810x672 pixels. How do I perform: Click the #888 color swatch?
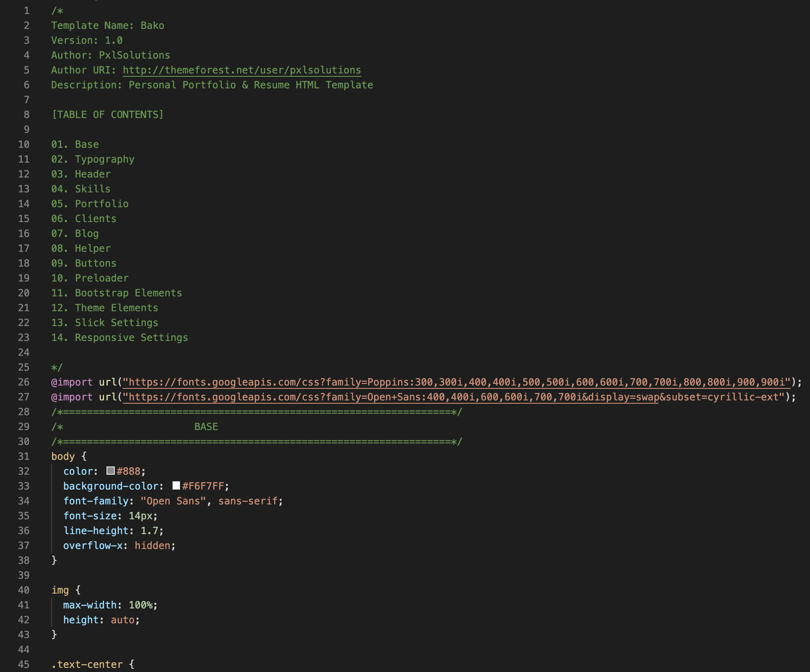(110, 471)
